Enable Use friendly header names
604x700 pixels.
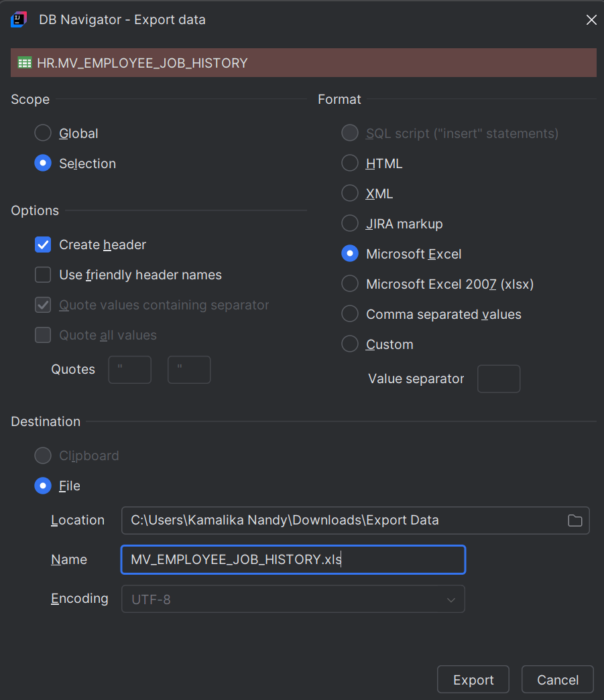42,275
